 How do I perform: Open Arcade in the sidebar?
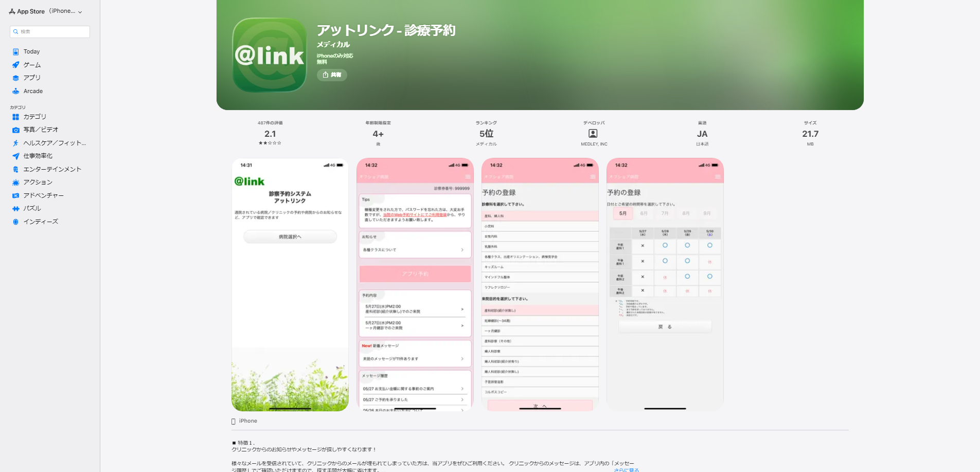click(50, 91)
